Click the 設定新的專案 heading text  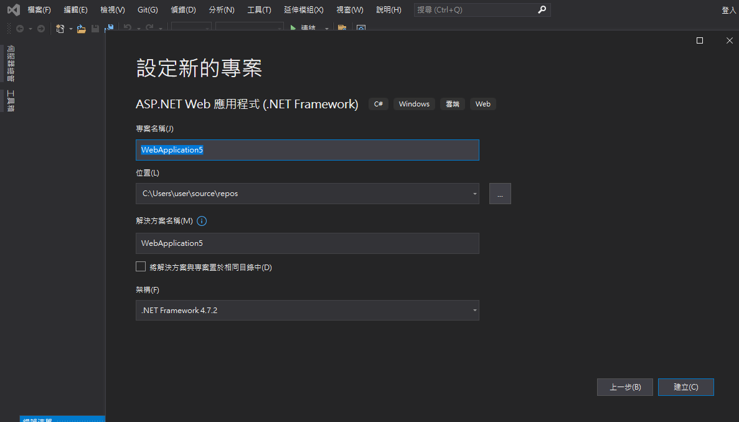click(199, 68)
